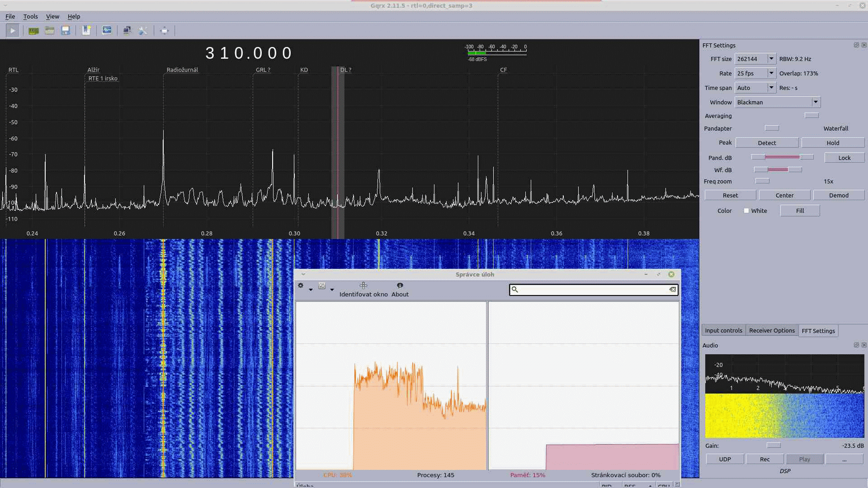Expand the Window type Blackman dropdown
868x488 pixels.
click(816, 102)
